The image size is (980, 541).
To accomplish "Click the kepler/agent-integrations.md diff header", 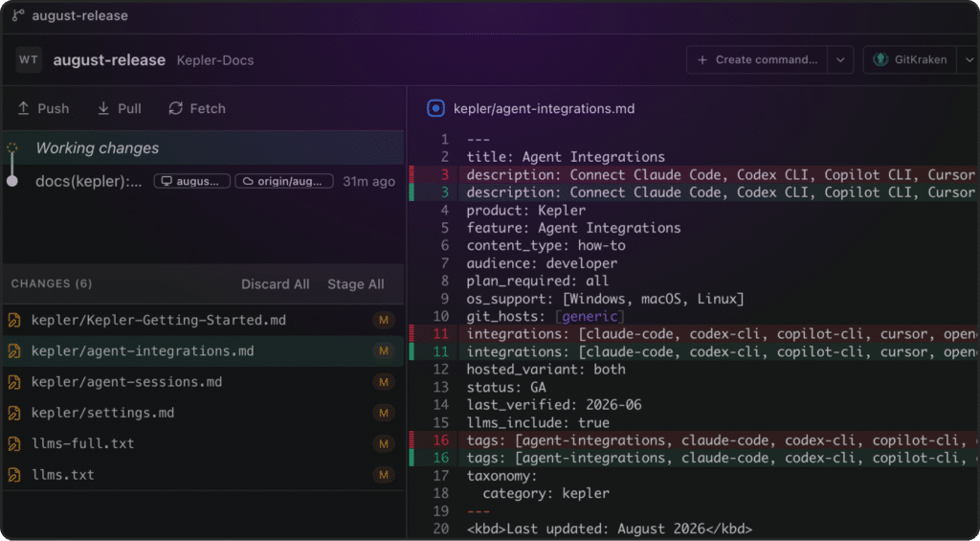I will click(x=544, y=109).
